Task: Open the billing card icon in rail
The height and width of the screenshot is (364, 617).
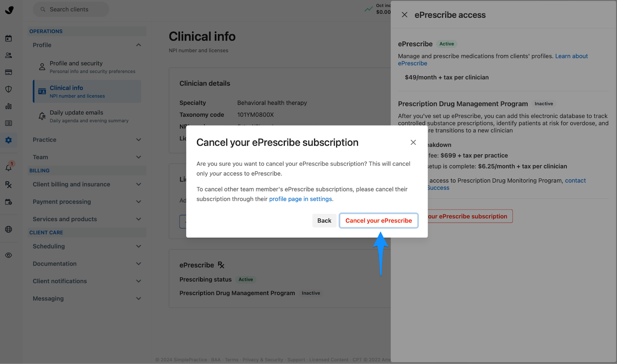Action: tap(8, 72)
